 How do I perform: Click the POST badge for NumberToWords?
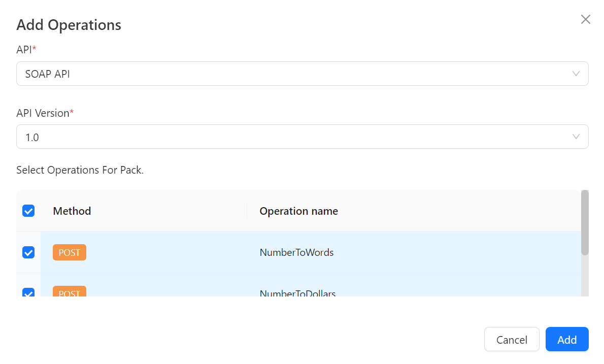point(70,252)
